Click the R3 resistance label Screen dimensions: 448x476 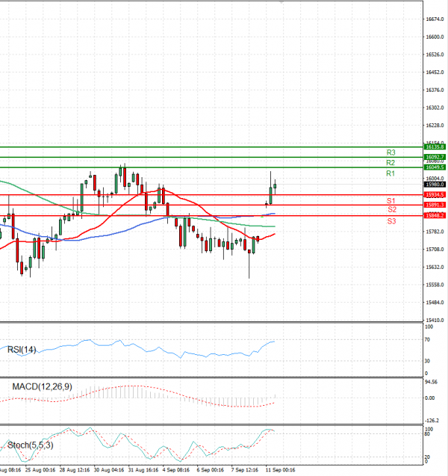[x=391, y=152]
